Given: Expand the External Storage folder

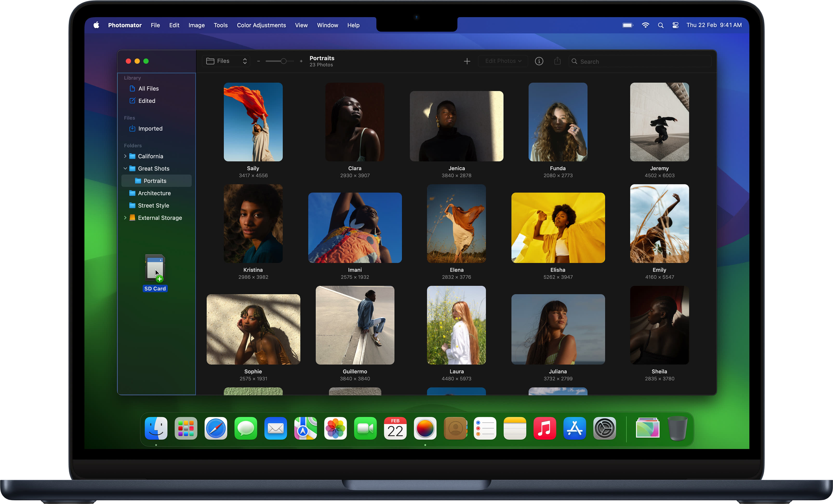Looking at the screenshot, I should (x=125, y=217).
